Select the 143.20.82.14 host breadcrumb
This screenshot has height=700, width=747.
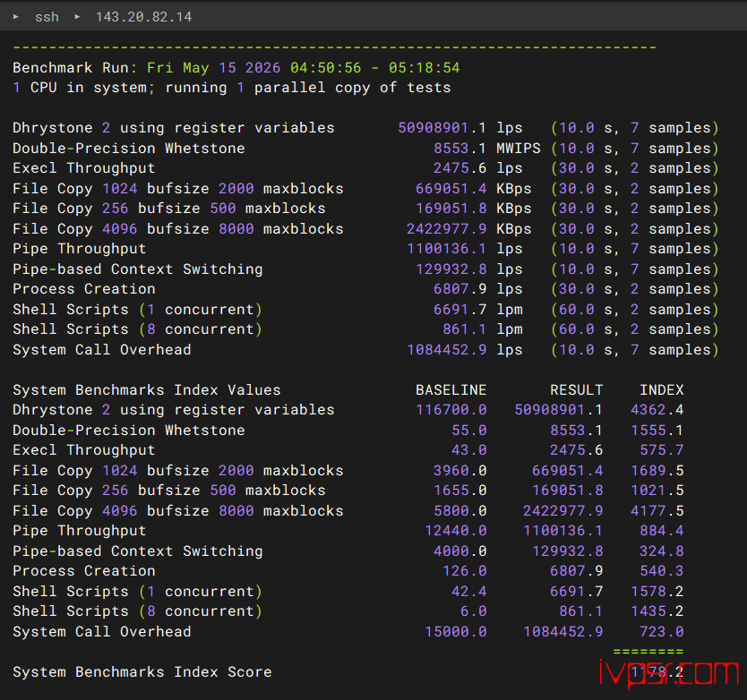144,17
